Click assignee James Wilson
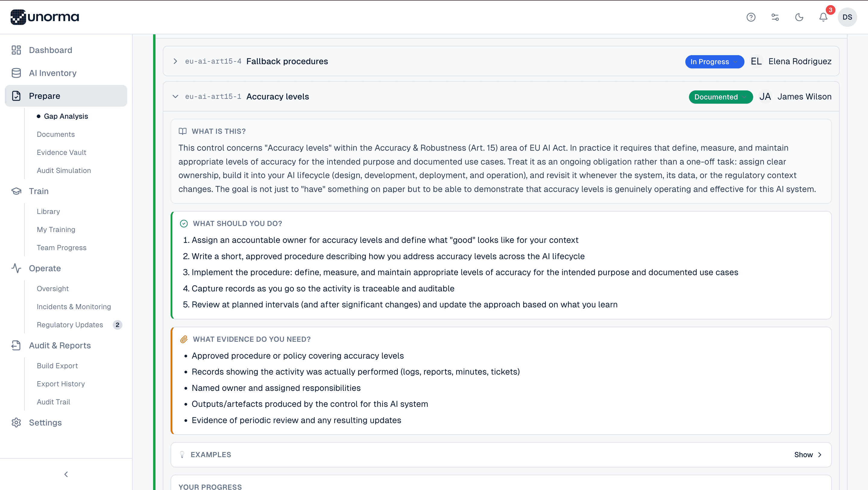The width and height of the screenshot is (868, 490). 804,97
